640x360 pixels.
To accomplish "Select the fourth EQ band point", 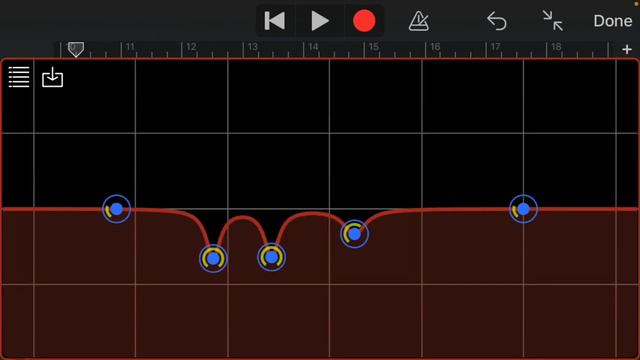I will [354, 234].
